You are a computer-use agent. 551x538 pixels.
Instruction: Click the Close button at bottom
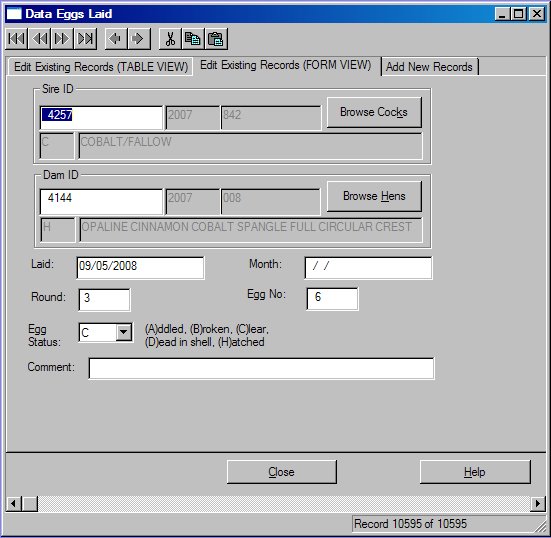(281, 472)
